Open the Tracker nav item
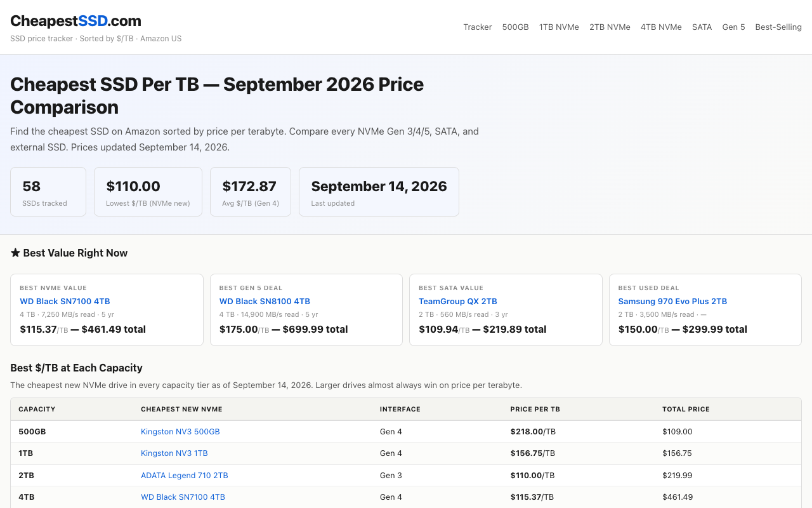The image size is (812, 508). 478,27
